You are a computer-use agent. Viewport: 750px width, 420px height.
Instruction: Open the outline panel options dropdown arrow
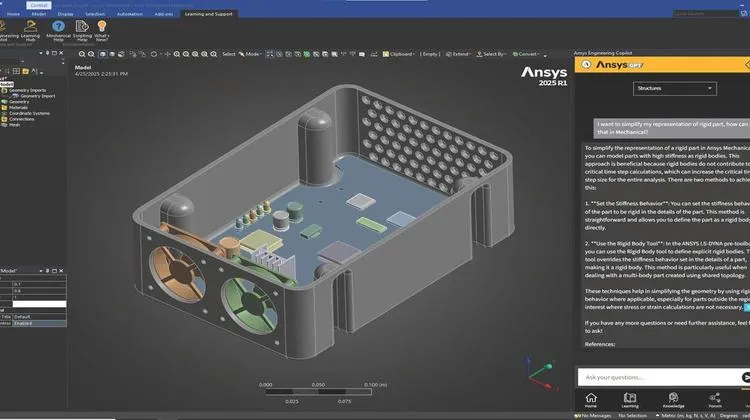click(x=41, y=53)
